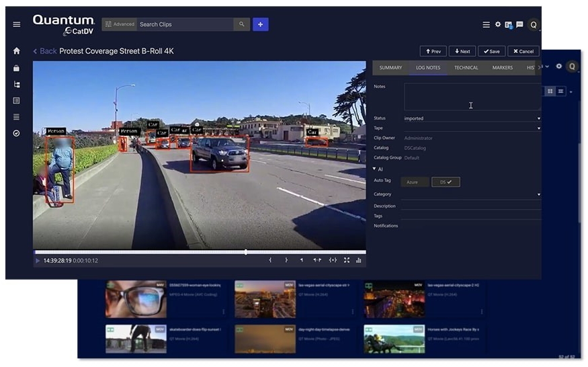Open the briefcase icon in the sidebar
588x367 pixels.
point(17,68)
